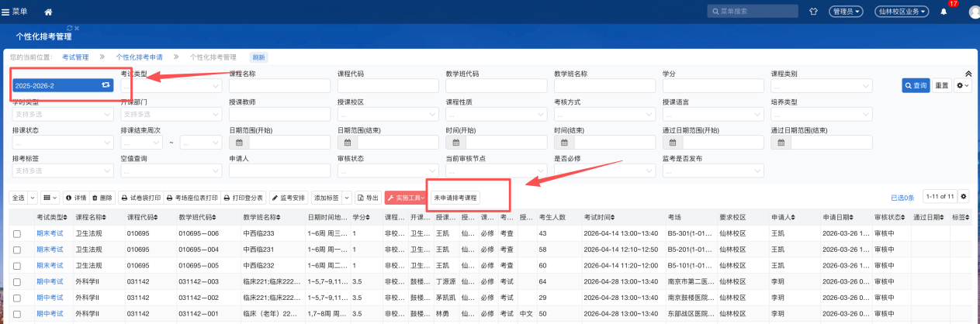
Task: Collapse the filter panel with double chevron
Action: (968, 74)
